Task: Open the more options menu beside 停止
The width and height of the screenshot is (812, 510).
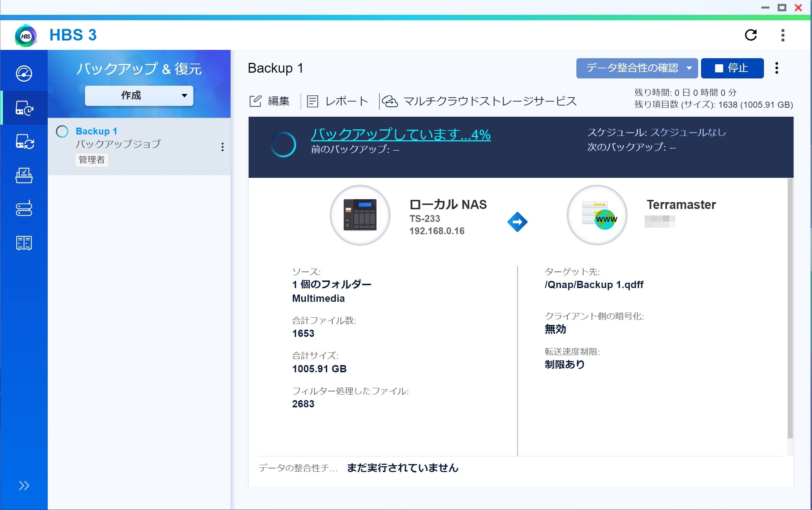Action: [x=777, y=68]
